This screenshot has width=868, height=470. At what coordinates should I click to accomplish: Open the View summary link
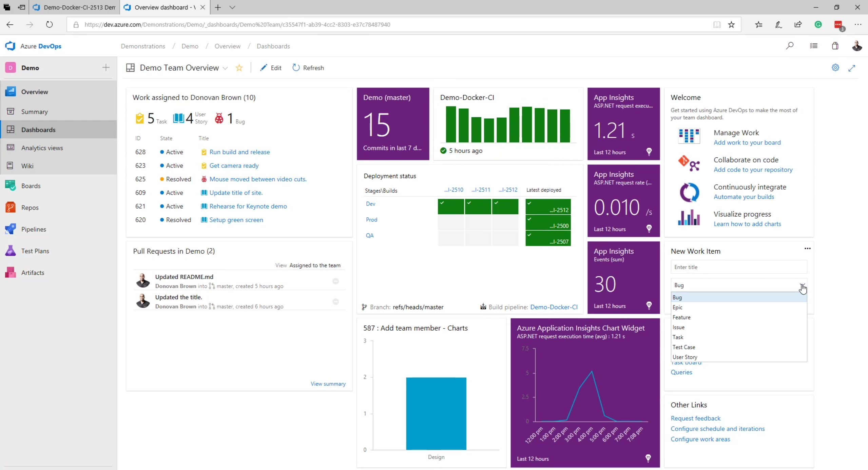pyautogui.click(x=328, y=384)
